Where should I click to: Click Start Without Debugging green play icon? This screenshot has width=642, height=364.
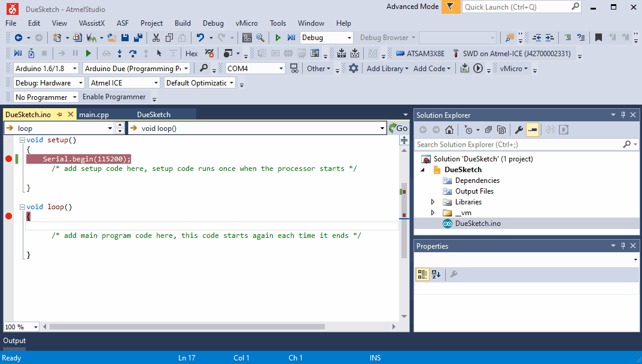(278, 38)
